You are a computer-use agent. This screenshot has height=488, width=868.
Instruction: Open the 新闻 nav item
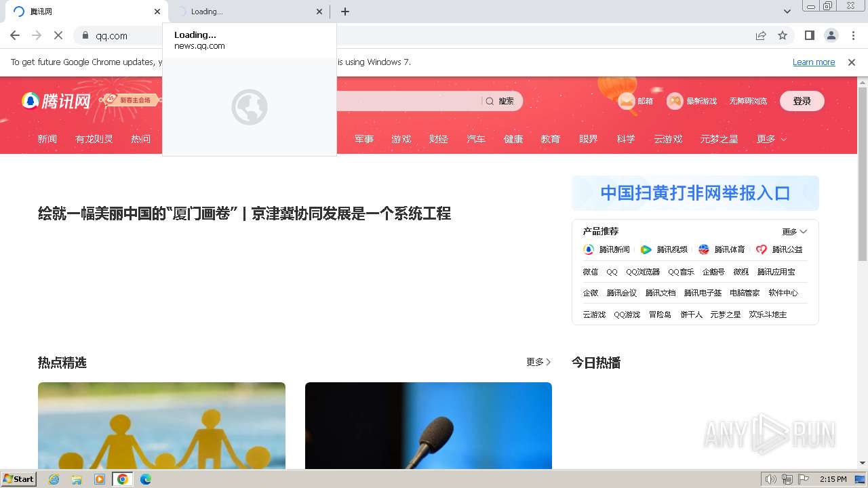pos(47,139)
